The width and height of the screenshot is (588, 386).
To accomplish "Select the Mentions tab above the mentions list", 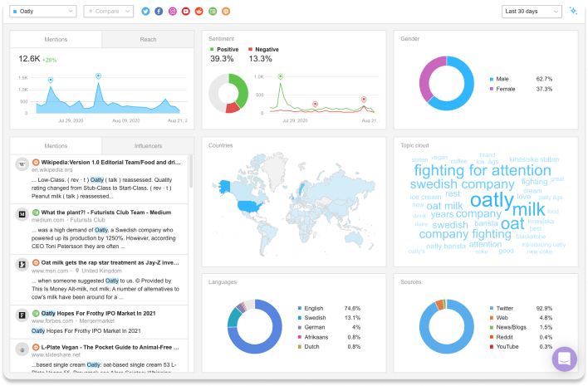I will coord(56,146).
